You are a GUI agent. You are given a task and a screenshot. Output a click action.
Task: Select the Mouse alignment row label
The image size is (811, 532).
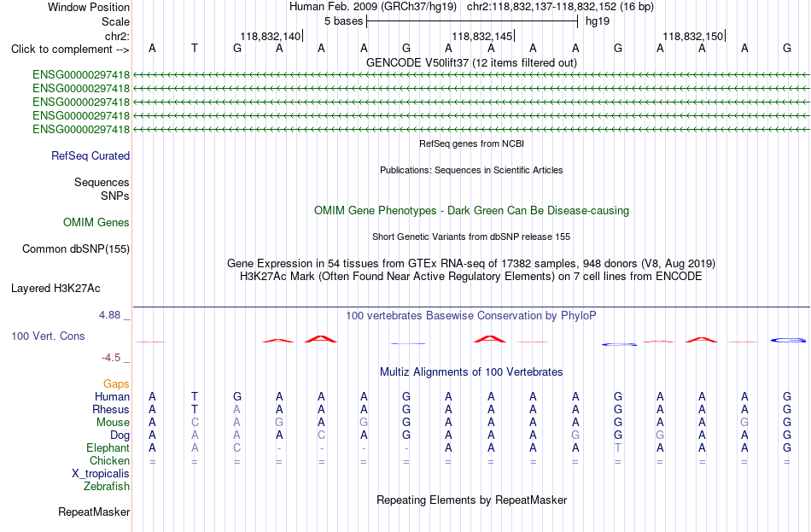pyautogui.click(x=113, y=423)
